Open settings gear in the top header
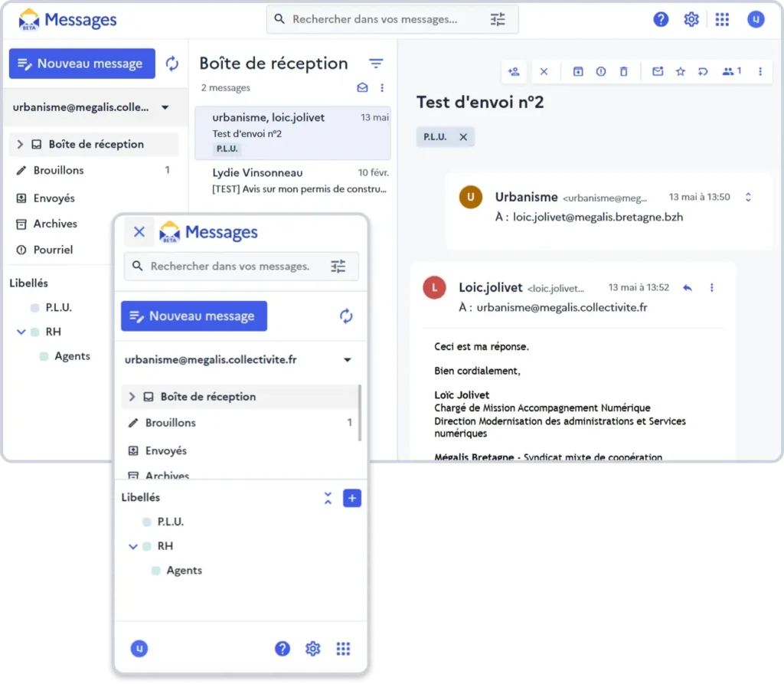Image resolution: width=784 pixels, height=684 pixels. pos(691,19)
